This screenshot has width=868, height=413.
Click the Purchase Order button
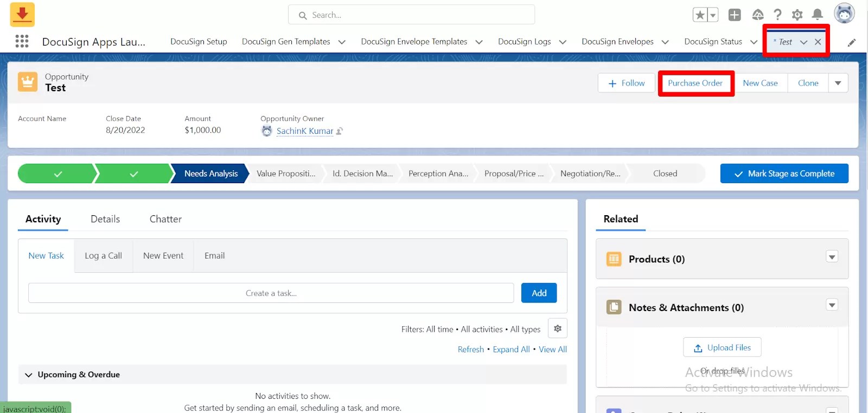pyautogui.click(x=695, y=83)
